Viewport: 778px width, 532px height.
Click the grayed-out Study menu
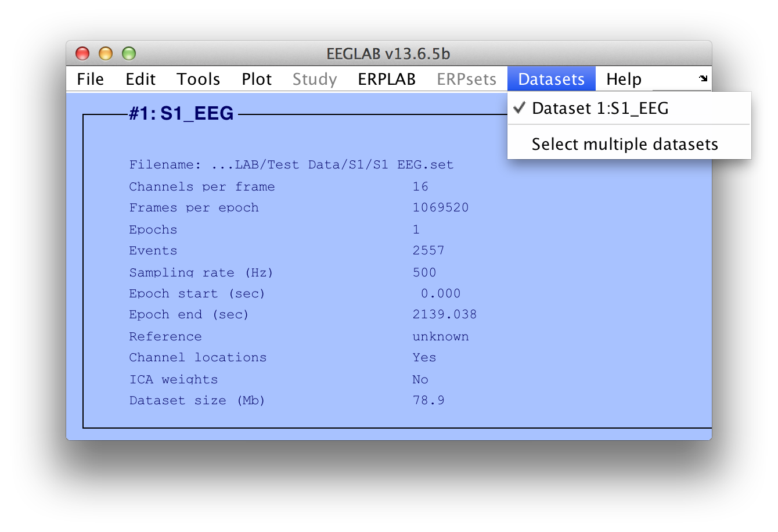(315, 79)
